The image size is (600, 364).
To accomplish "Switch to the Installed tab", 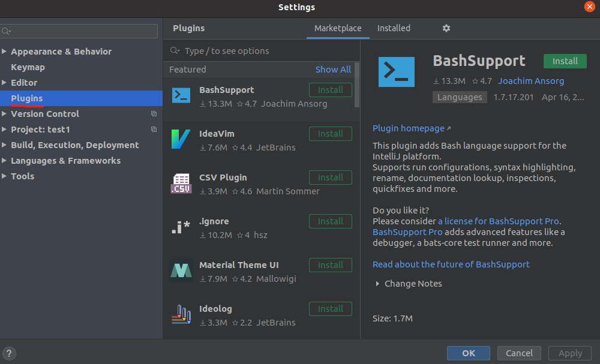I will [394, 28].
